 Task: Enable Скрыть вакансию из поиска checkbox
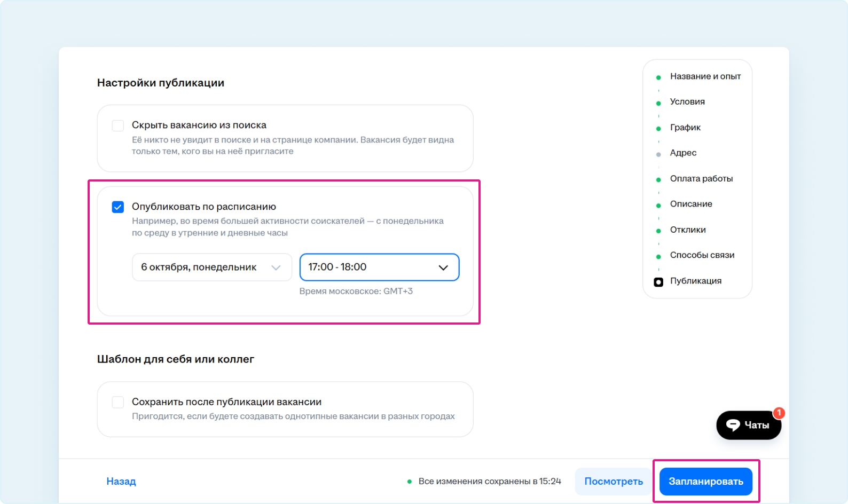click(118, 125)
